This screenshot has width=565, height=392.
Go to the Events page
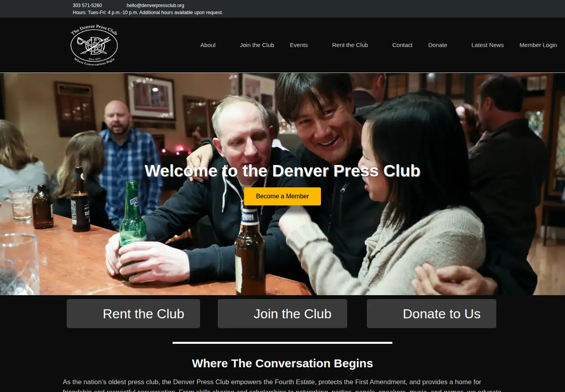click(299, 45)
